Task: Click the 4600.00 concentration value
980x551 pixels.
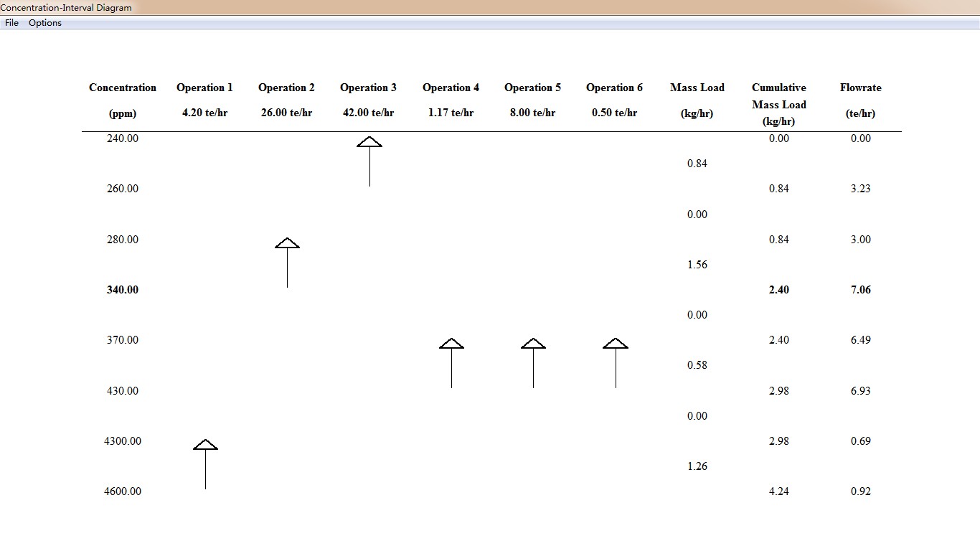Action: coord(123,491)
